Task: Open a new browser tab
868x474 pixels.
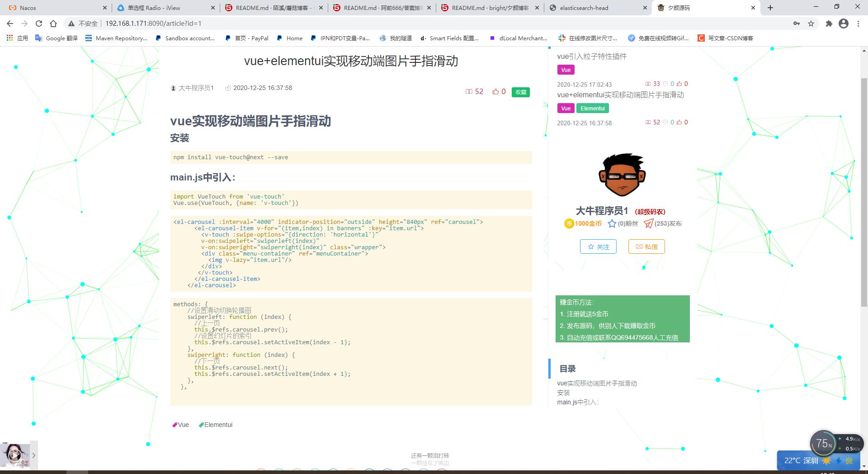Action: coord(770,8)
